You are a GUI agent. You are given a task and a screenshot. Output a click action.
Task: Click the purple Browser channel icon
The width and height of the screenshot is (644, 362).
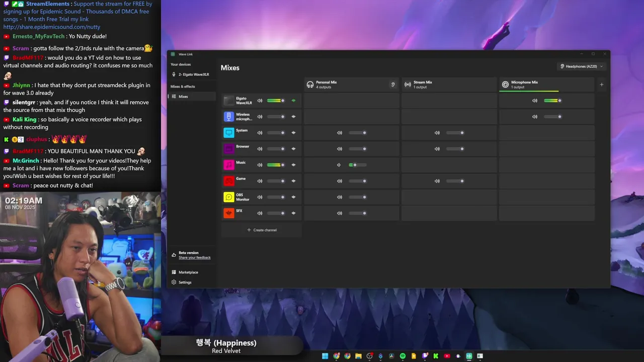tap(228, 149)
